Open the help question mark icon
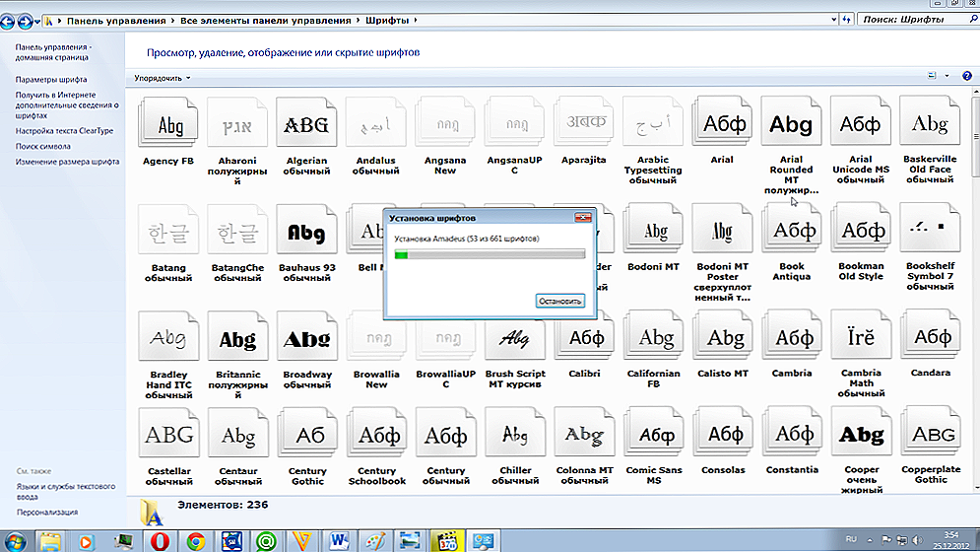980x552 pixels. coord(967,76)
